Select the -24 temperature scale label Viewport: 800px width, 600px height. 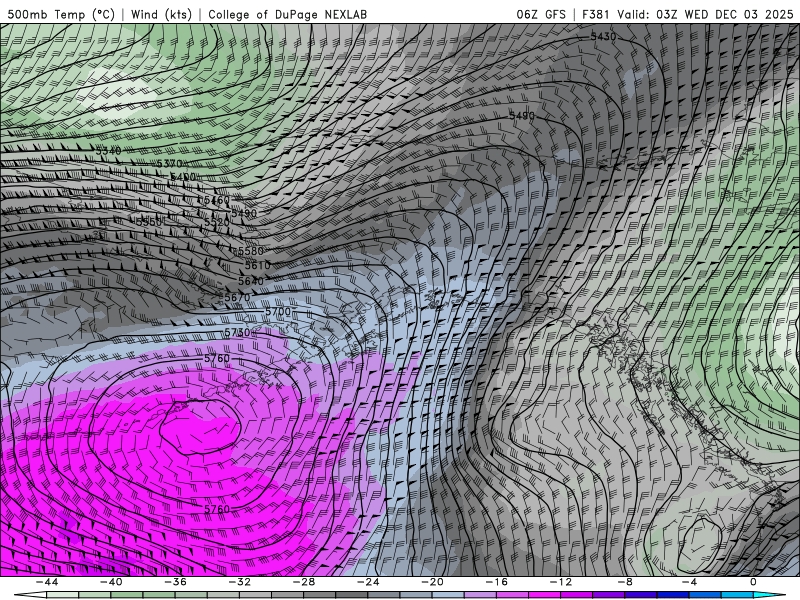coord(368,582)
